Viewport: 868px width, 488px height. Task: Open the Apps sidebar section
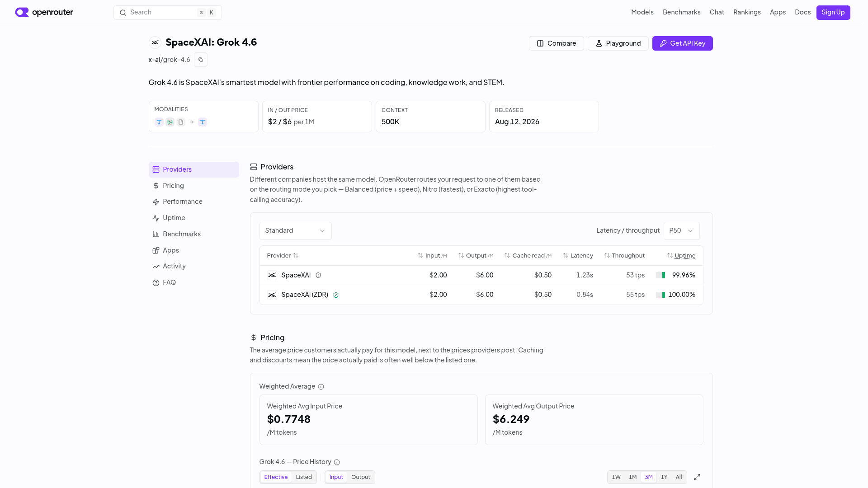(x=194, y=250)
